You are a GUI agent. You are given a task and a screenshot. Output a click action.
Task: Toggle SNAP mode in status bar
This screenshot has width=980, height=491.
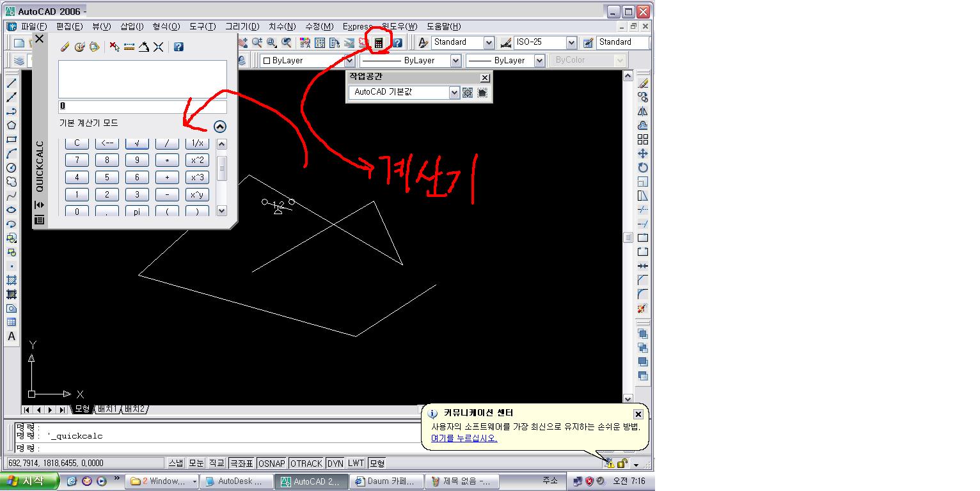176,464
